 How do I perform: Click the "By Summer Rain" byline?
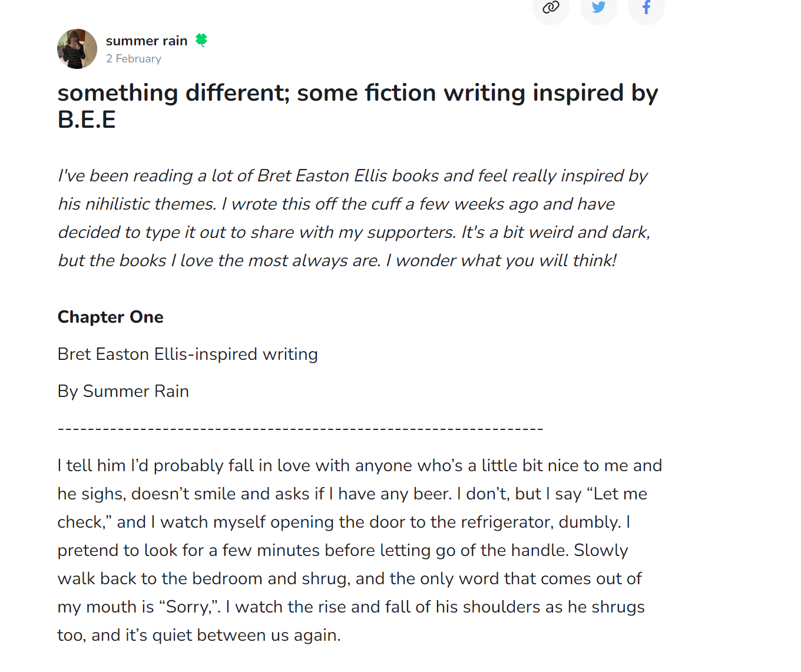pos(123,391)
